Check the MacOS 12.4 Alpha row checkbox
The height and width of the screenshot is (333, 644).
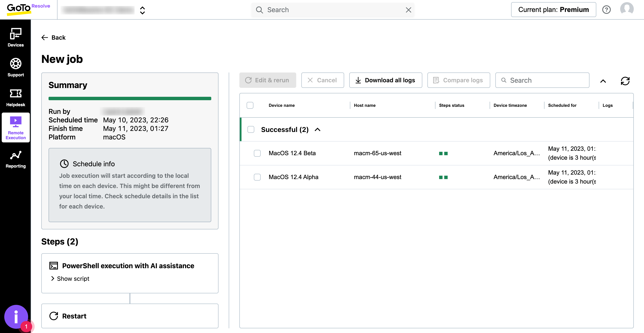click(x=257, y=177)
